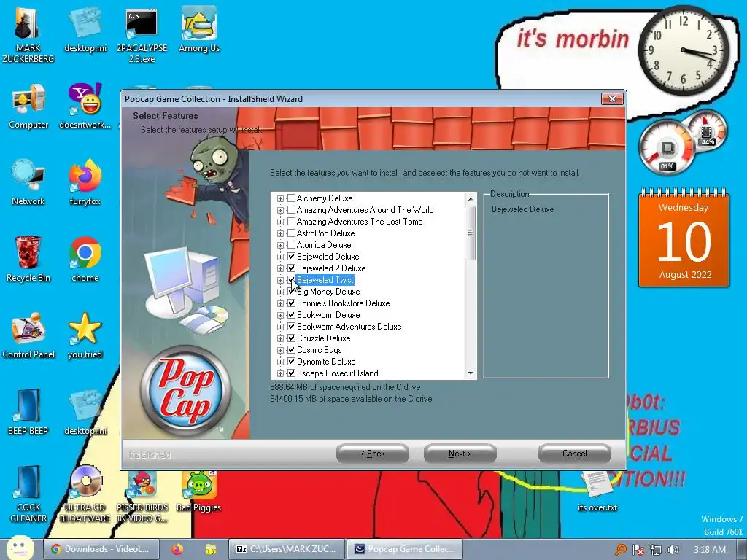Viewport: 747px width, 560px height.
Task: Click the Back button
Action: coord(373,454)
